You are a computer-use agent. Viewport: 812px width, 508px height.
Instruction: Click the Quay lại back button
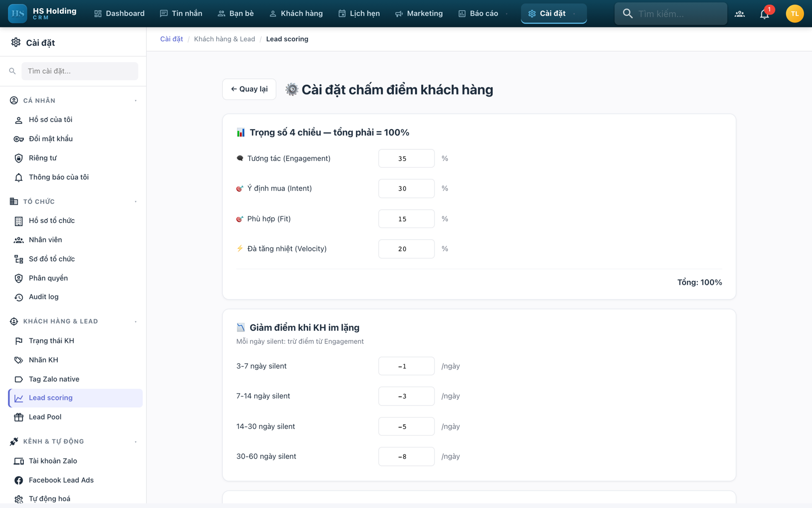(249, 89)
